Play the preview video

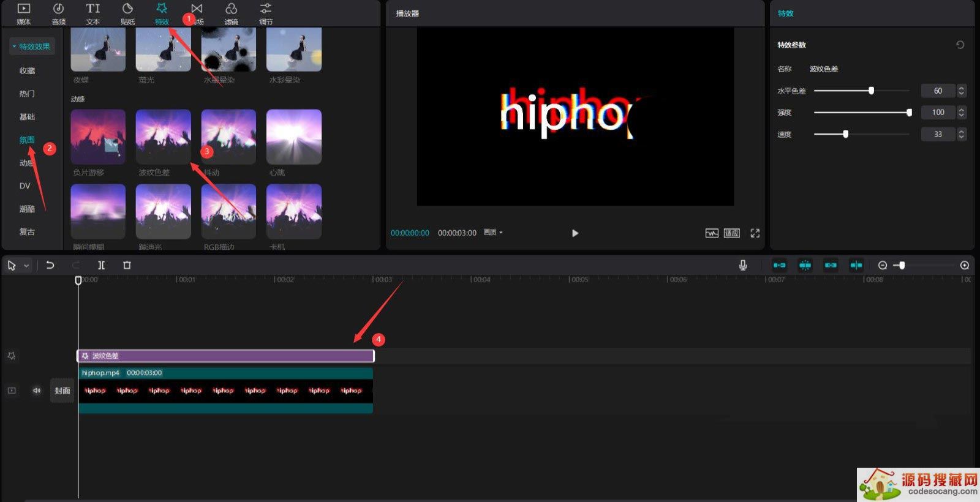(575, 233)
